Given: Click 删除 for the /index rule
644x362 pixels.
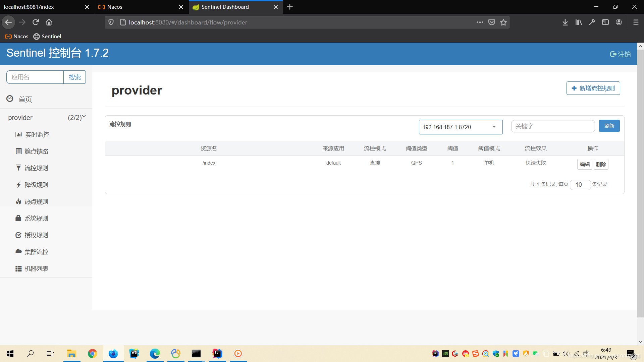Looking at the screenshot, I should (x=601, y=164).
